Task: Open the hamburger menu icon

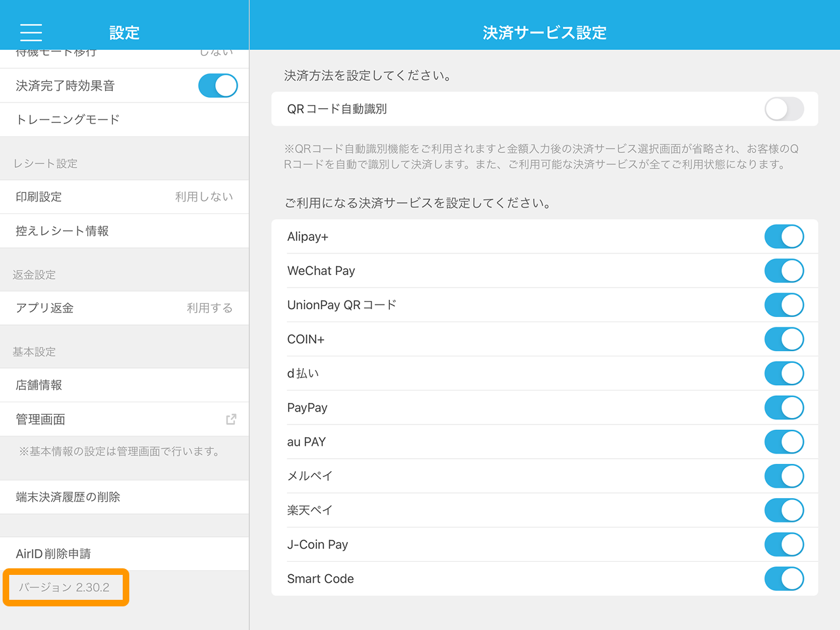Action: pyautogui.click(x=31, y=32)
